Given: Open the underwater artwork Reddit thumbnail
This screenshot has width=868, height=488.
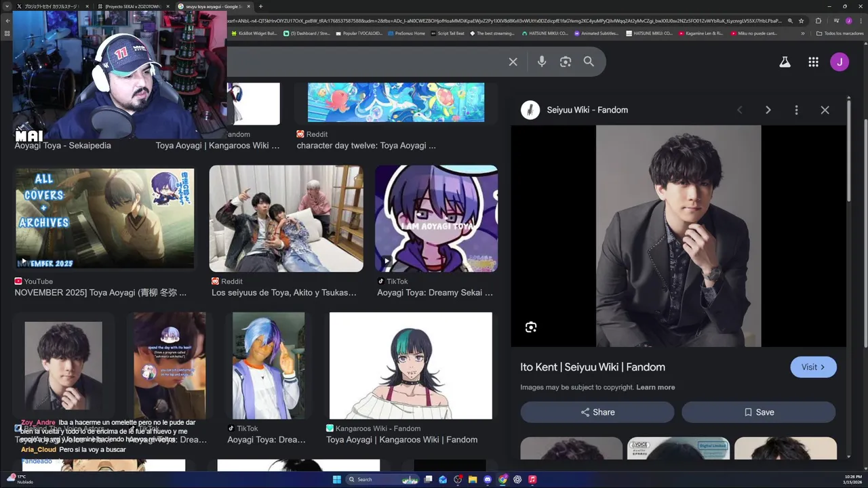Looking at the screenshot, I should click(396, 102).
